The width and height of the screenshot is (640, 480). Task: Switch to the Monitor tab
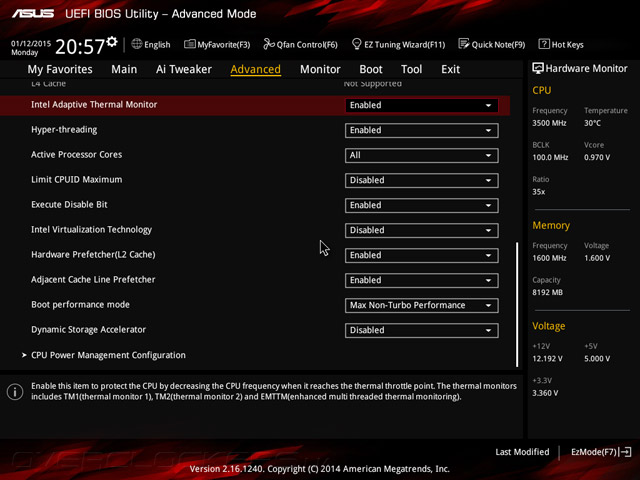320,69
